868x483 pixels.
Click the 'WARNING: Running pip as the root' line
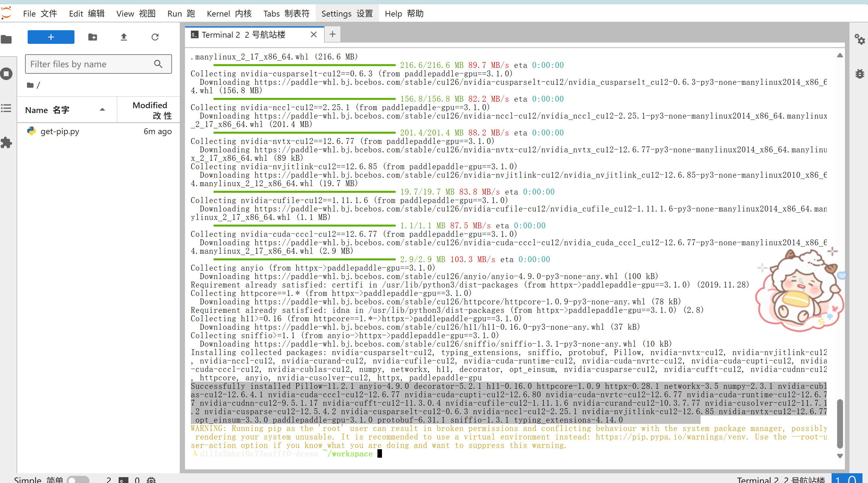click(509, 428)
